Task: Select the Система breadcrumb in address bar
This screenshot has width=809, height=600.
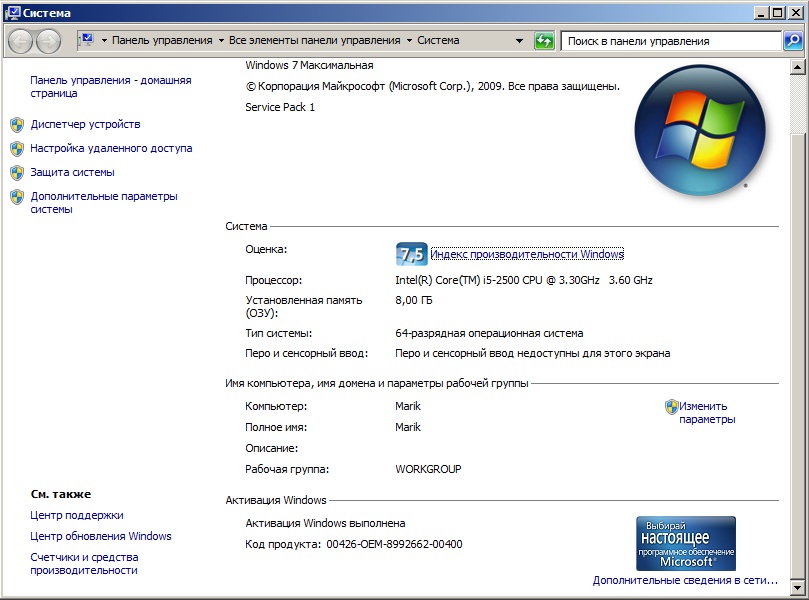Action: pos(438,41)
